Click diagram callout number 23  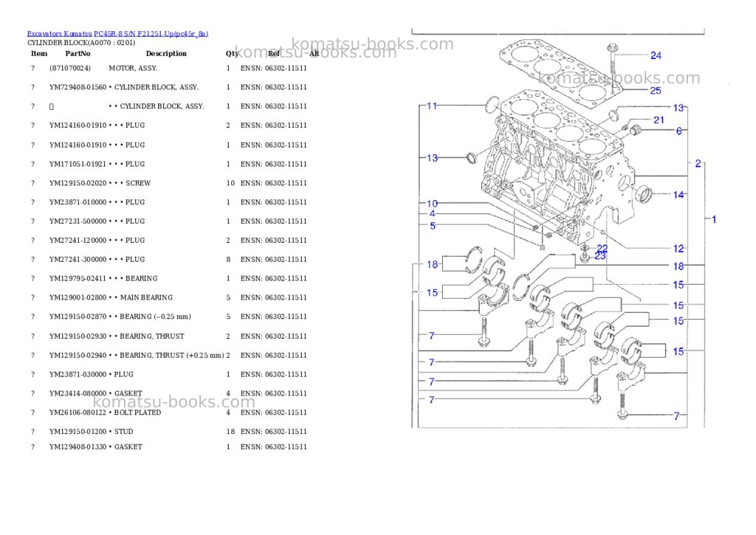599,256
